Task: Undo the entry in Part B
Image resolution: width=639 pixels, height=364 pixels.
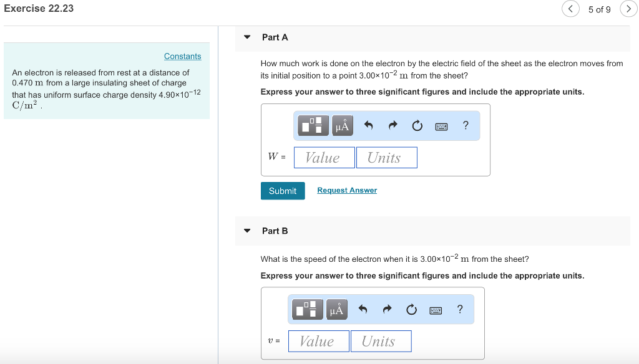Action: point(363,309)
